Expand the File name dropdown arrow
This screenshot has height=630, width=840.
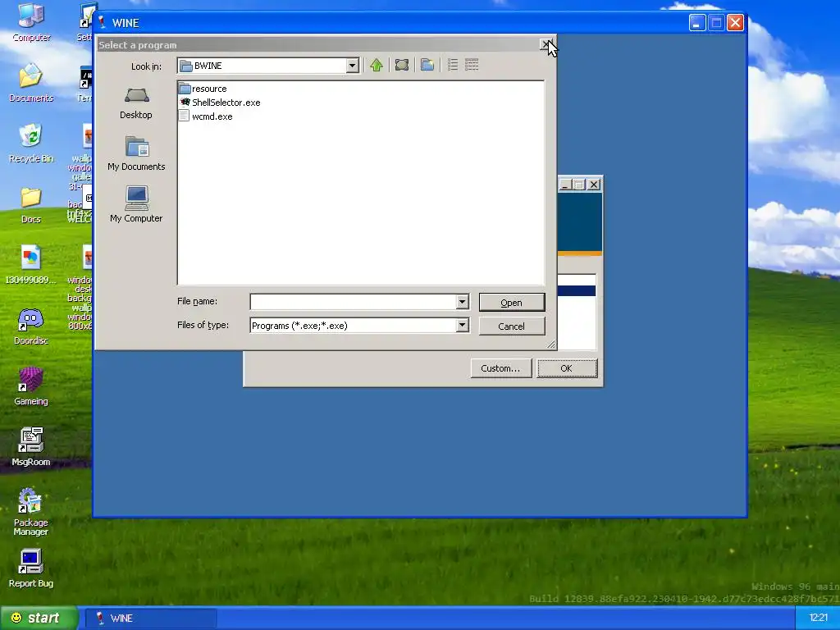tap(463, 302)
